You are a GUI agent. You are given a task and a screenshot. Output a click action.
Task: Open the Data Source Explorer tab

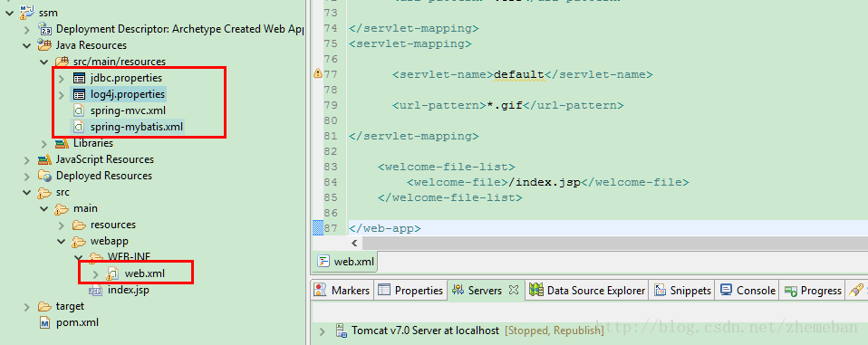[x=587, y=291]
